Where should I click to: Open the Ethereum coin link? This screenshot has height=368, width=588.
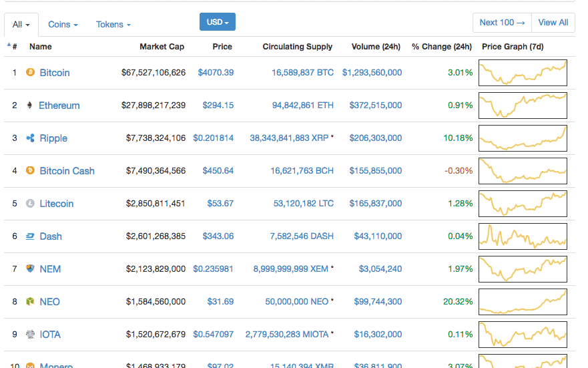[x=59, y=106]
